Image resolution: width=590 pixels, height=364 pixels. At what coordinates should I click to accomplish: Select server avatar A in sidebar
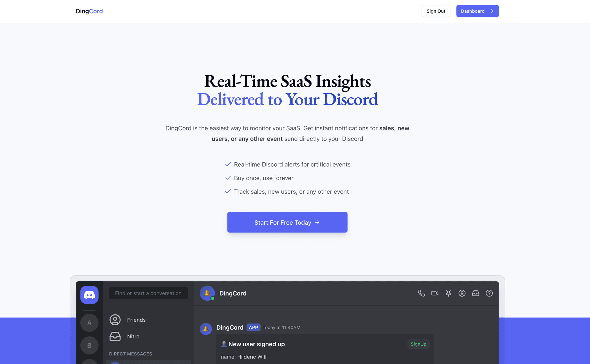click(89, 323)
